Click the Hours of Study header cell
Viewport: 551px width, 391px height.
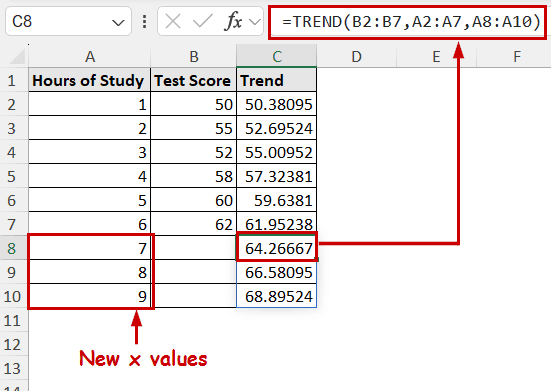[x=90, y=80]
